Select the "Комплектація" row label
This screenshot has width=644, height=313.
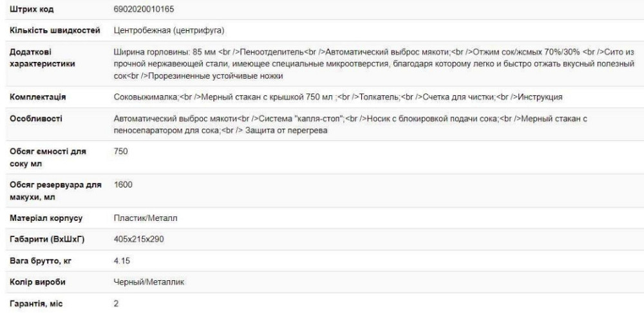(39, 97)
